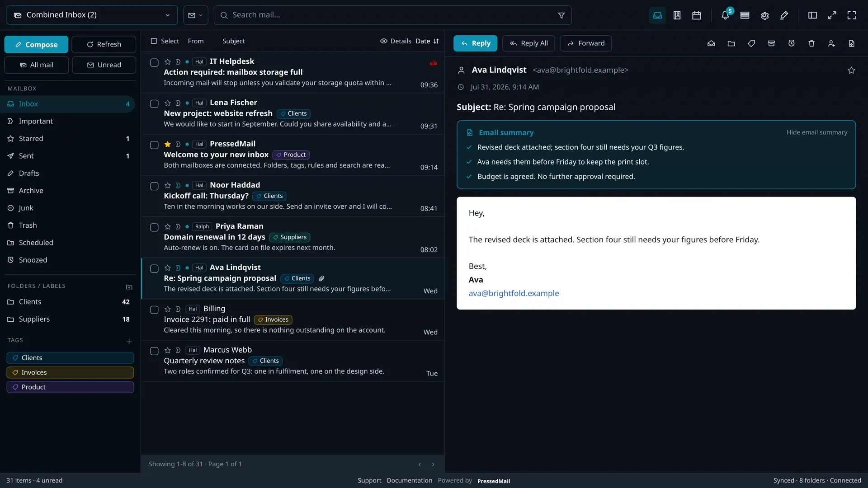Open the Documentation link in footer

click(x=409, y=481)
